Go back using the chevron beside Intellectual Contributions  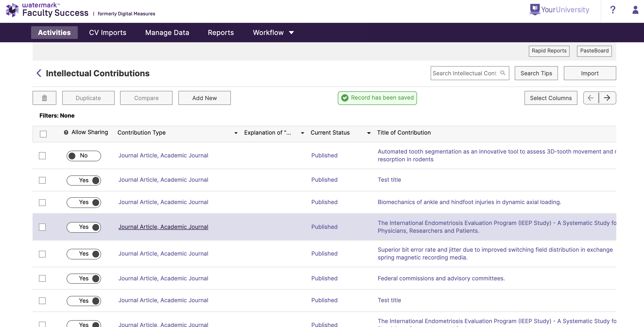click(x=39, y=73)
